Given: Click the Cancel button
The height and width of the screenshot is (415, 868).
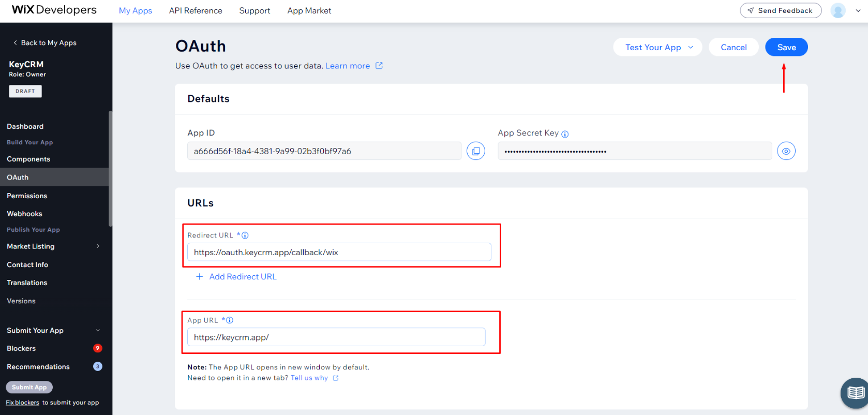Looking at the screenshot, I should tap(734, 47).
